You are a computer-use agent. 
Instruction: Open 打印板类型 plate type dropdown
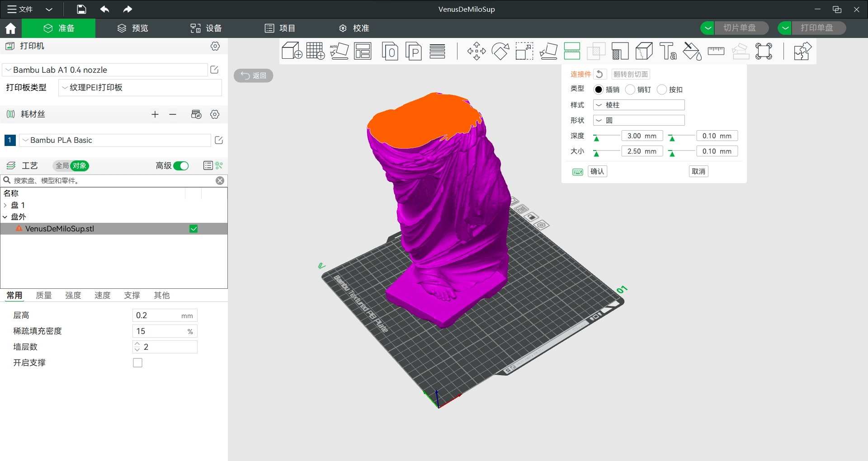(140, 88)
